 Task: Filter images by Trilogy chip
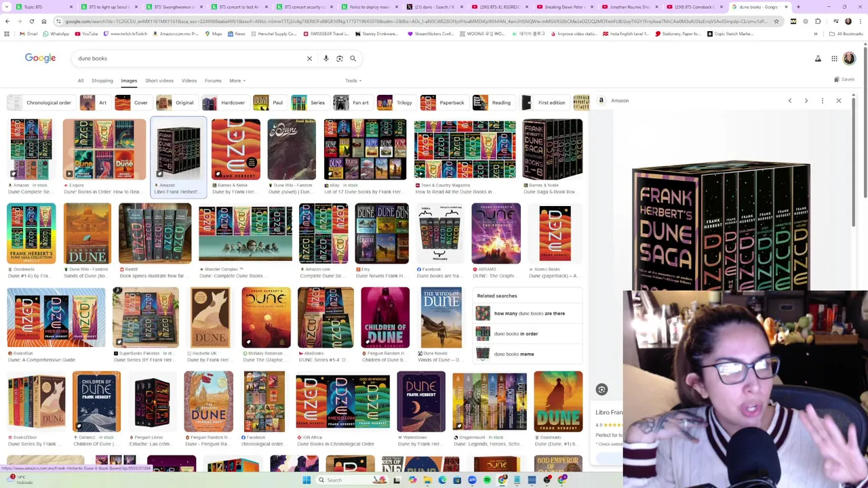[x=395, y=103]
